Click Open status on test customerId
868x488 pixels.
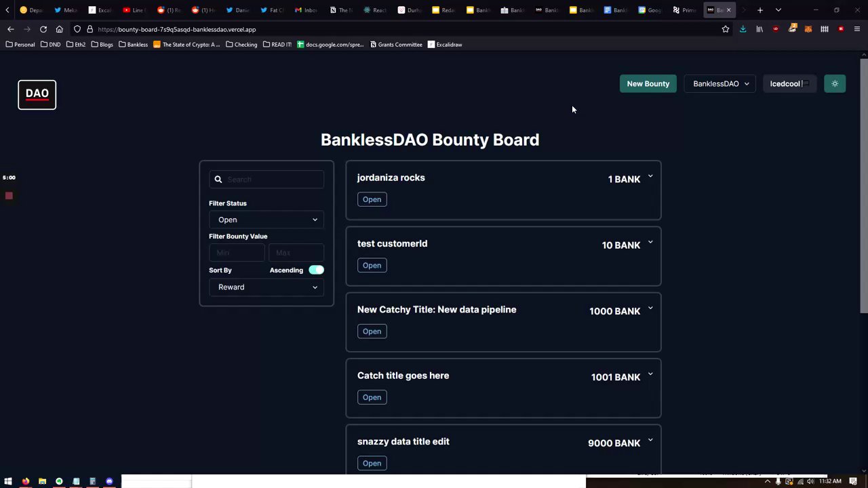coord(372,265)
